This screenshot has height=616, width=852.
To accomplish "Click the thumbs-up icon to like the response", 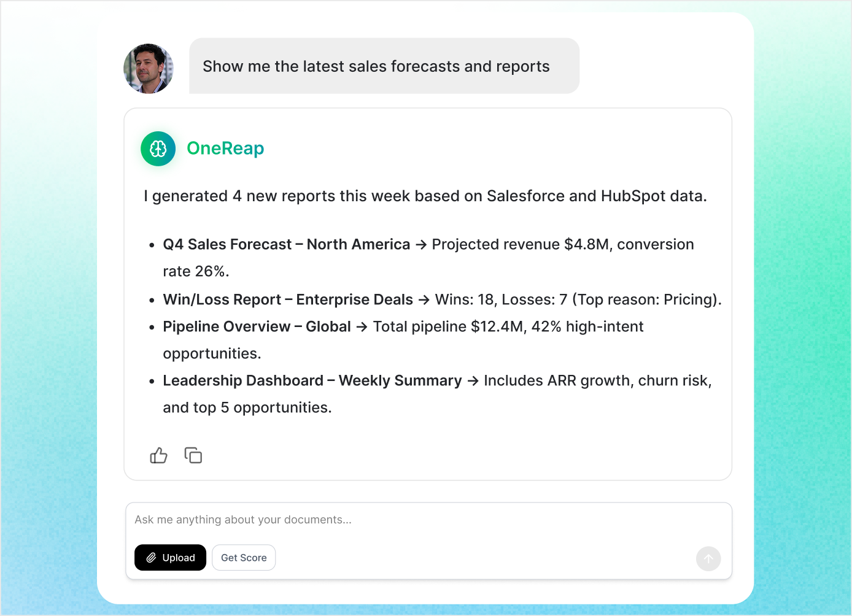I will coord(158,455).
